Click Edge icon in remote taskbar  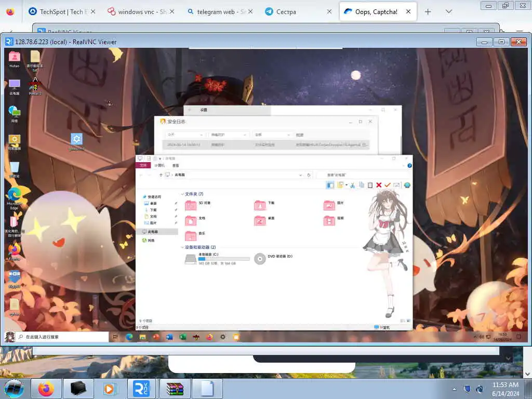[x=129, y=337]
